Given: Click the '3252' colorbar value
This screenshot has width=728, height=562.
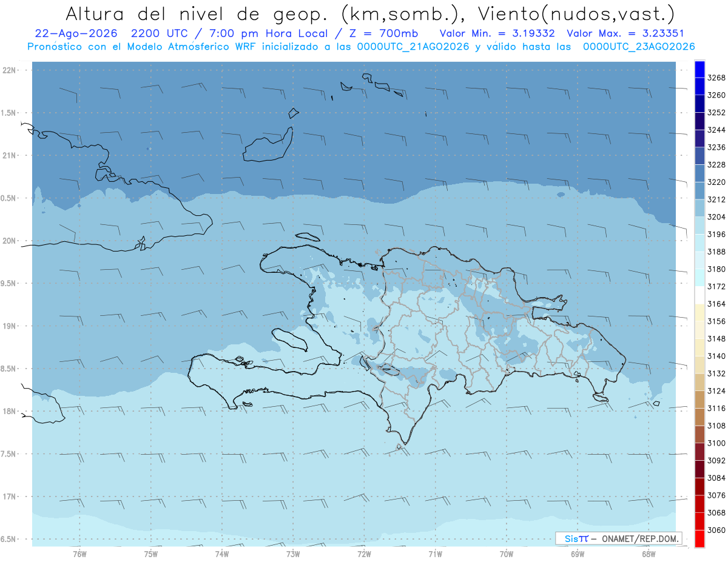Looking at the screenshot, I should click(716, 113).
